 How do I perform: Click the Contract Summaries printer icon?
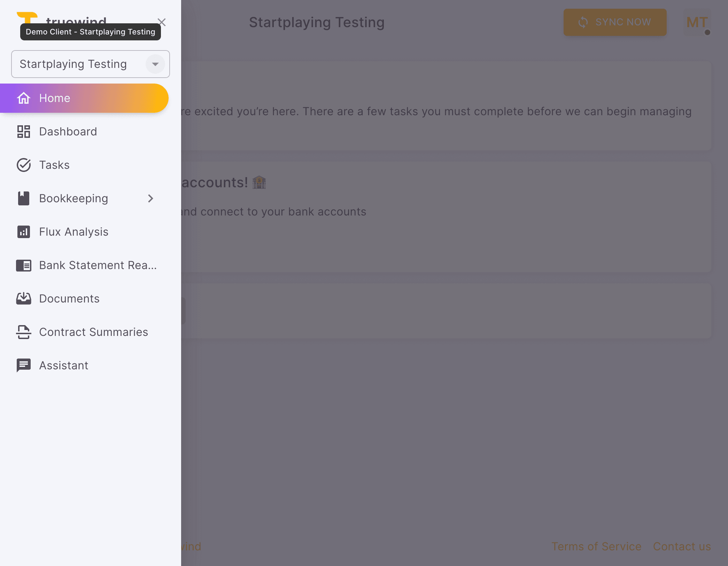click(24, 332)
